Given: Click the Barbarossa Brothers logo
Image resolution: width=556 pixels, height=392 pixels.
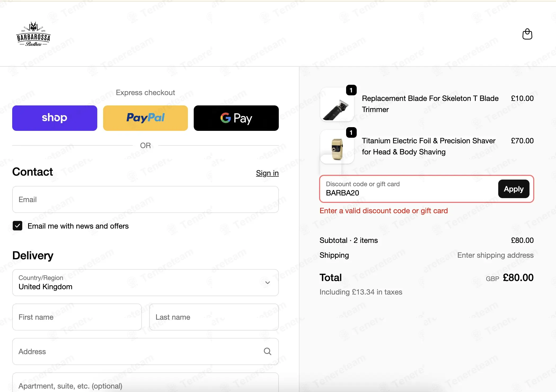Looking at the screenshot, I should 33,34.
